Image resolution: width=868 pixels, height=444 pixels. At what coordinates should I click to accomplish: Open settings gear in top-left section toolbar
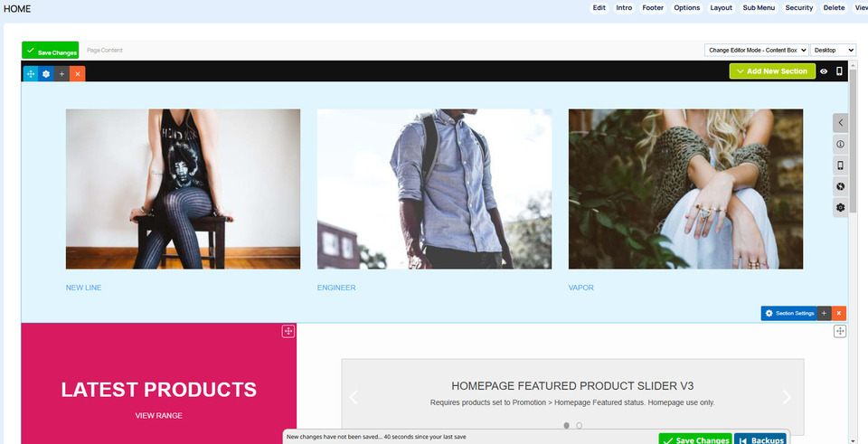click(x=46, y=73)
